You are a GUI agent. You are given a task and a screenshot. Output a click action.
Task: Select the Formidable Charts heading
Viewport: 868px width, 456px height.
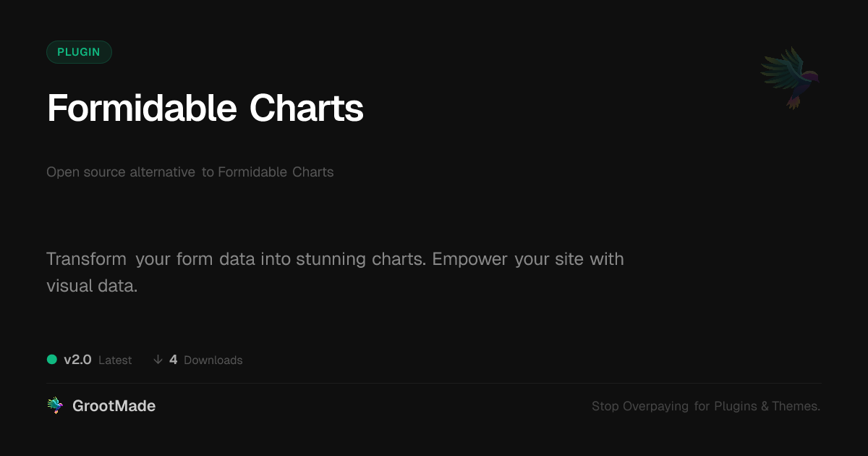pos(205,109)
